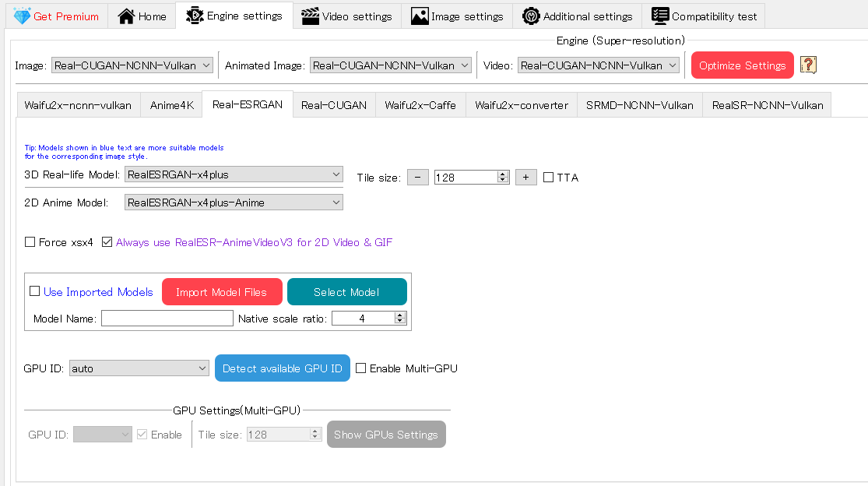Switch to the Waifu2x-ncnn-vulkan tab
This screenshot has height=486, width=868.
pos(78,105)
